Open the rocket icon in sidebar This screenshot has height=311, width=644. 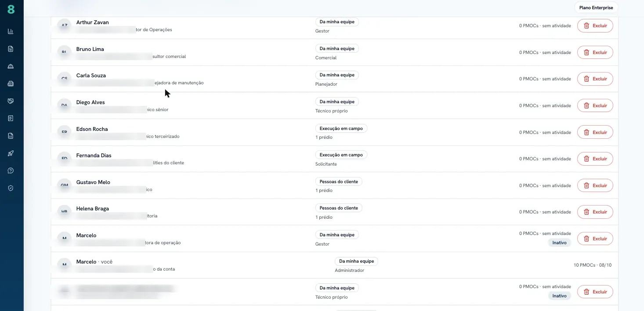pos(11,153)
